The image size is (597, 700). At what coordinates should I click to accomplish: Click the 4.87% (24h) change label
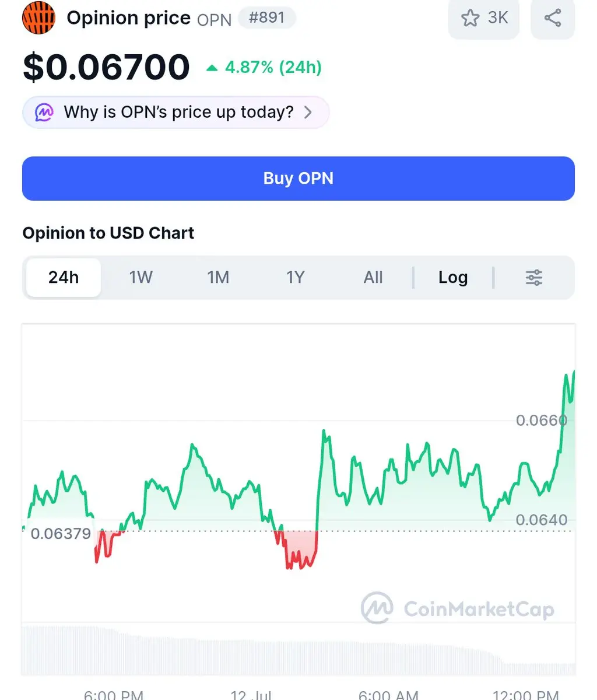pos(273,68)
